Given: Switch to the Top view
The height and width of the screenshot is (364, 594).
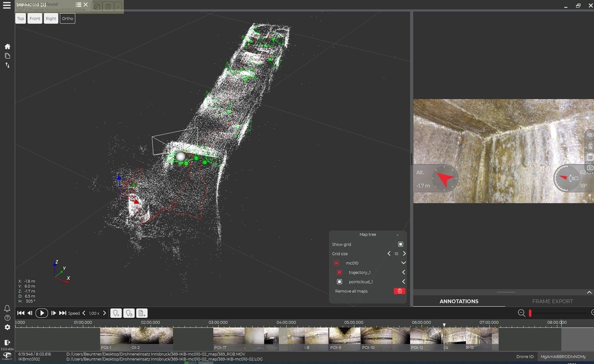Looking at the screenshot, I should 21,19.
